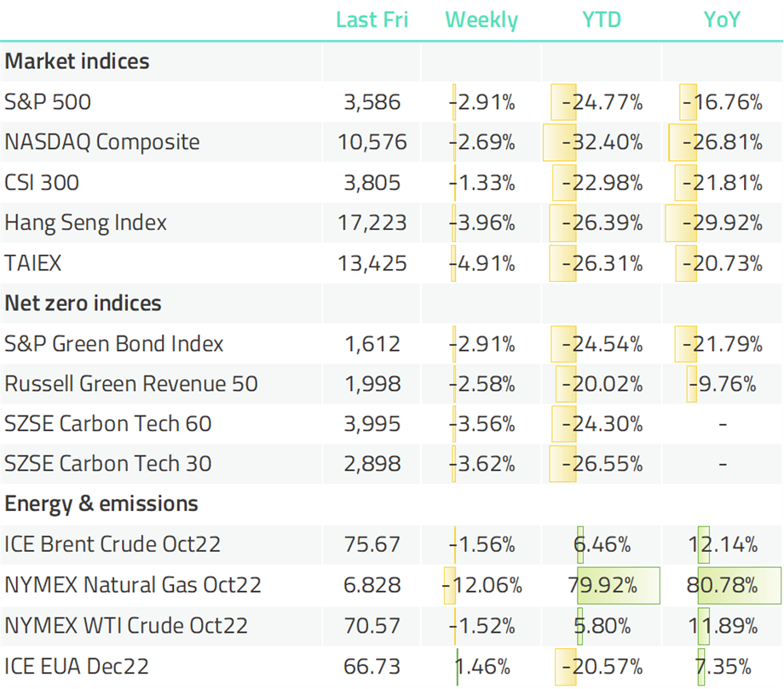Select NYMEX Natural Gas YTD value 79.92%
This screenshot has height=689, width=784.
pyautogui.click(x=602, y=585)
